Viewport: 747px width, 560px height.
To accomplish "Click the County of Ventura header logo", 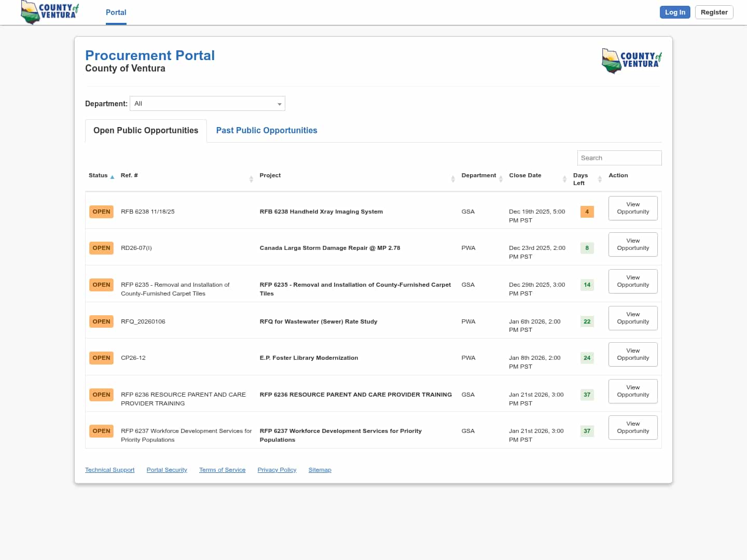I will click(x=50, y=12).
